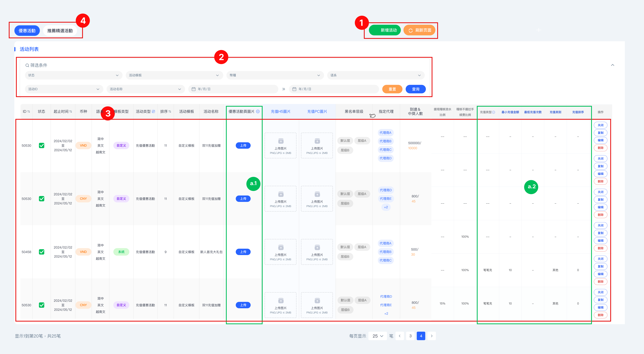Collapse the filter panel with top-right chevron

click(612, 65)
